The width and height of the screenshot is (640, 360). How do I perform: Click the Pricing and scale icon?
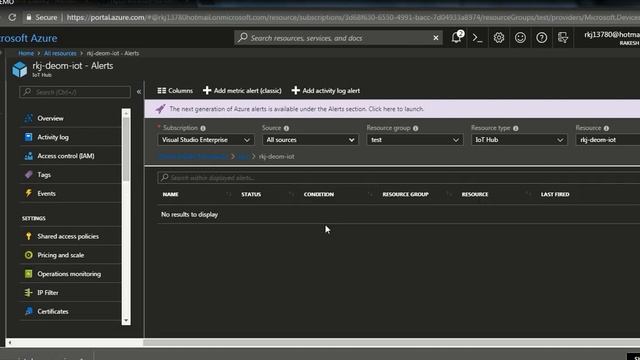(28, 255)
